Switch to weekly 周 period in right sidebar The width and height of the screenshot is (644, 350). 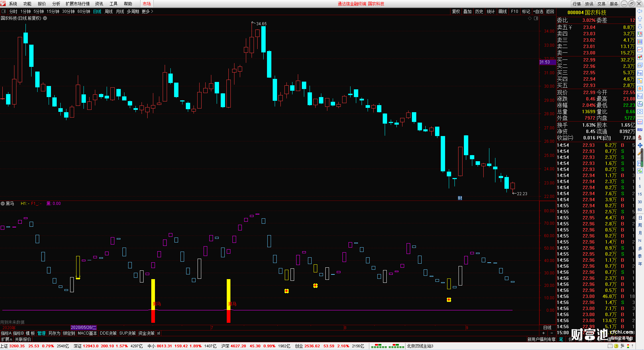pyautogui.click(x=640, y=225)
